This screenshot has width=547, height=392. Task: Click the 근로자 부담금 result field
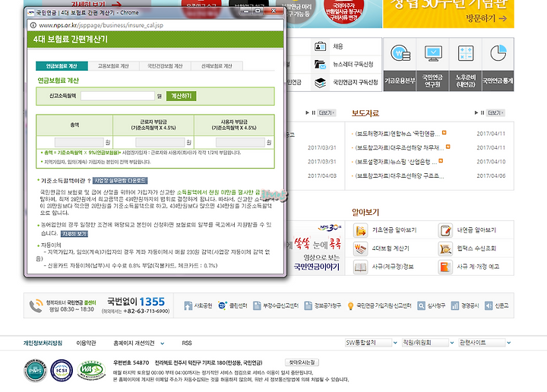[160, 142]
